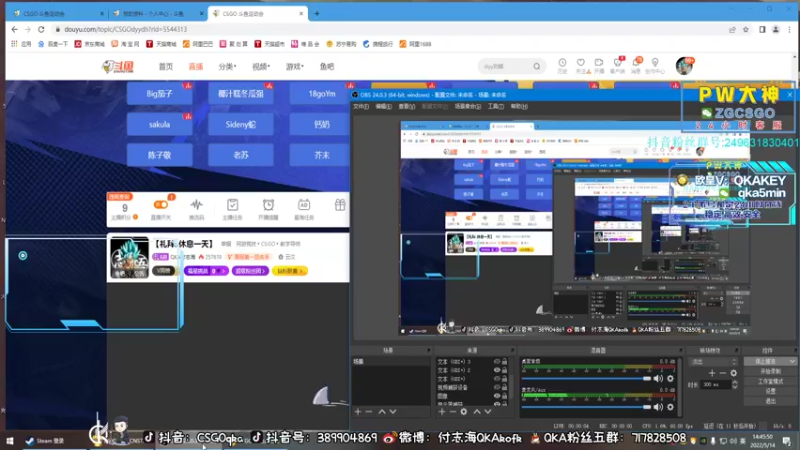
Task: Mute 桌面音频 with its speaker icon
Action: [x=658, y=379]
